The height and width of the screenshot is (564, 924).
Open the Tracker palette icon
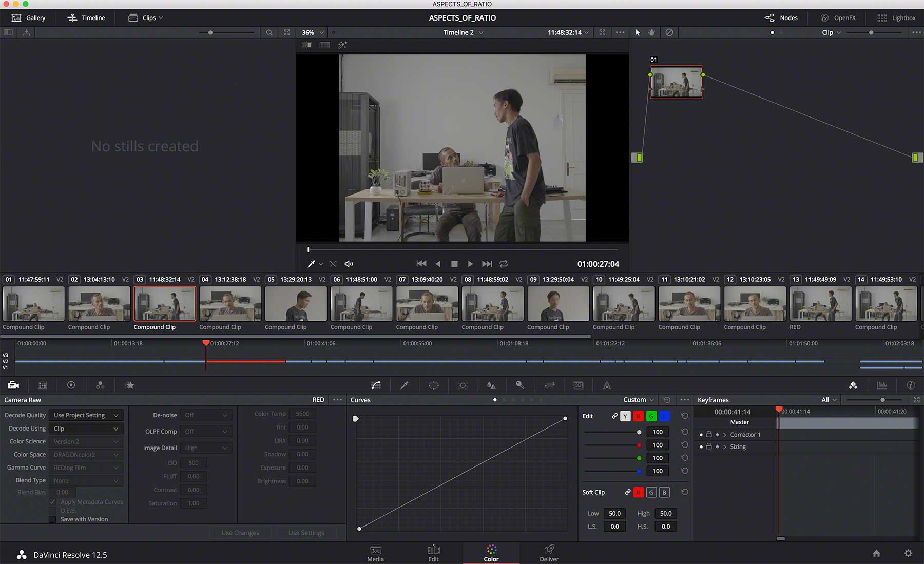463,385
